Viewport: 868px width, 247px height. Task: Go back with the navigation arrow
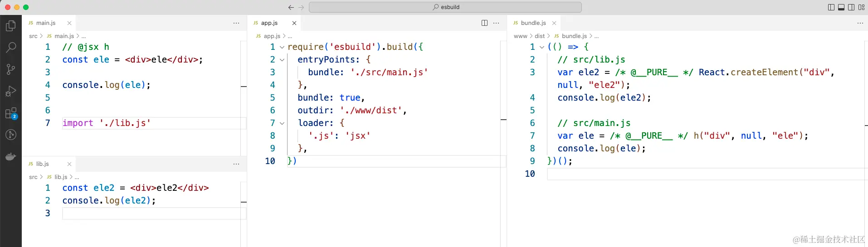(291, 7)
